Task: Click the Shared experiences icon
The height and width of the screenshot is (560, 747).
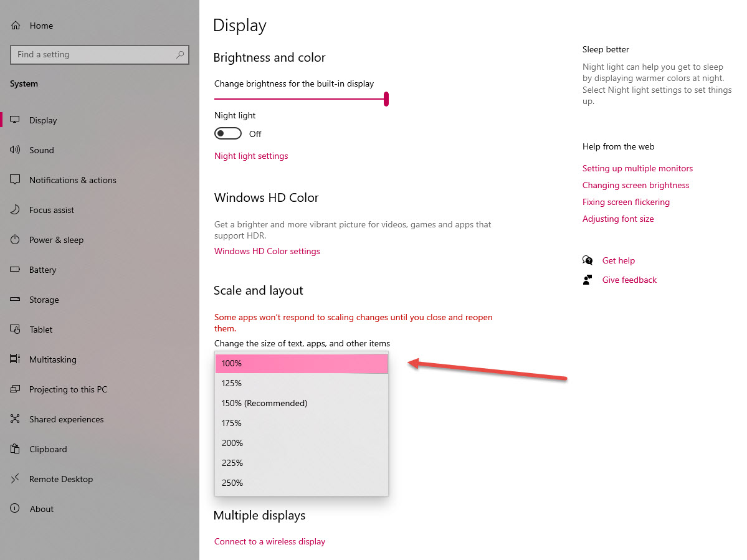Action: point(15,419)
